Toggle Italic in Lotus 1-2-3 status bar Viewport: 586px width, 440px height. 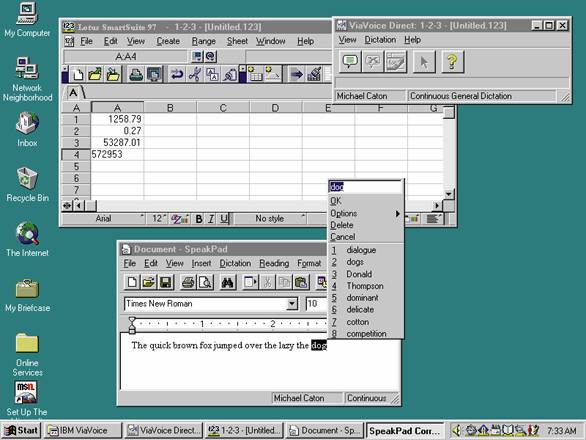pyautogui.click(x=211, y=219)
